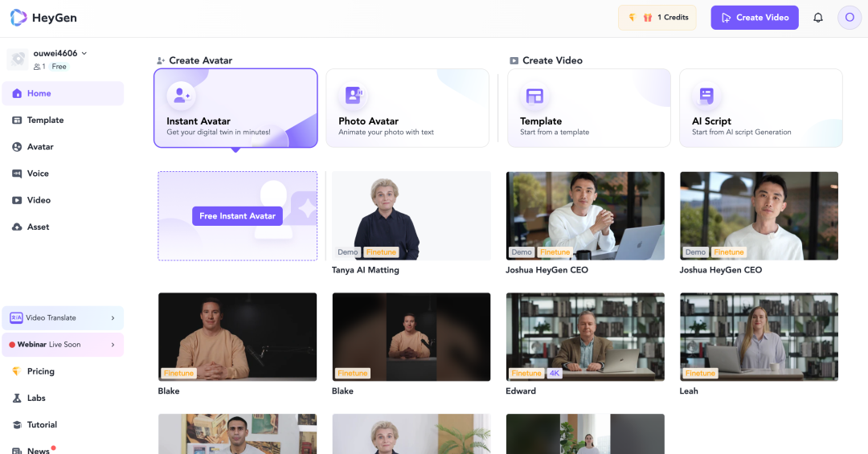Select the Photo Avatar card
This screenshot has height=454, width=868.
[407, 108]
